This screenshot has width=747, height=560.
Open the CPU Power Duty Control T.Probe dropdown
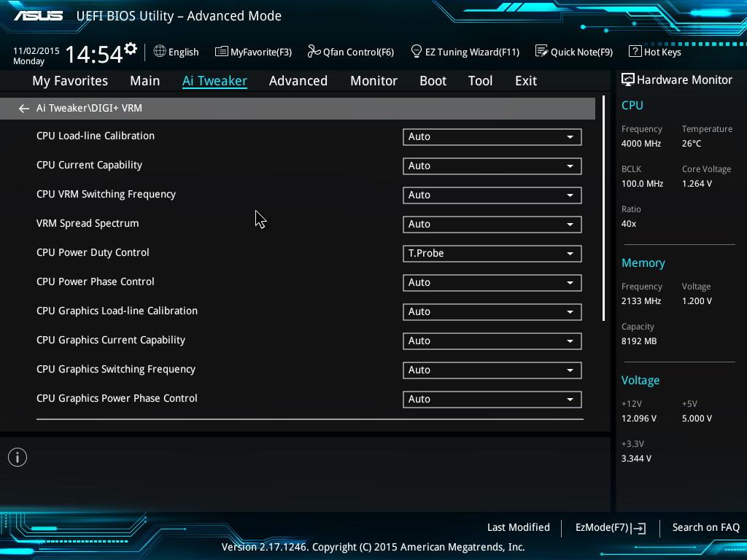(x=492, y=254)
